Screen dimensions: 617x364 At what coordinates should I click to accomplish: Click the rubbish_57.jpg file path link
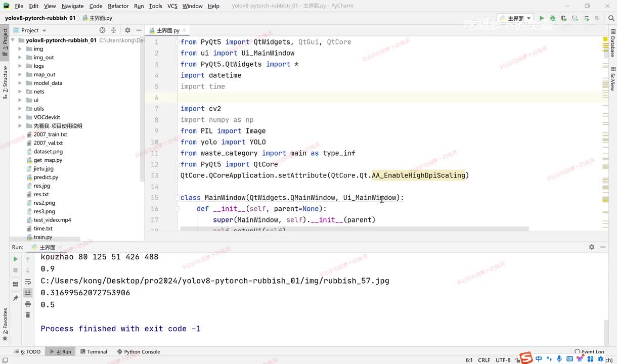pyautogui.click(x=215, y=281)
